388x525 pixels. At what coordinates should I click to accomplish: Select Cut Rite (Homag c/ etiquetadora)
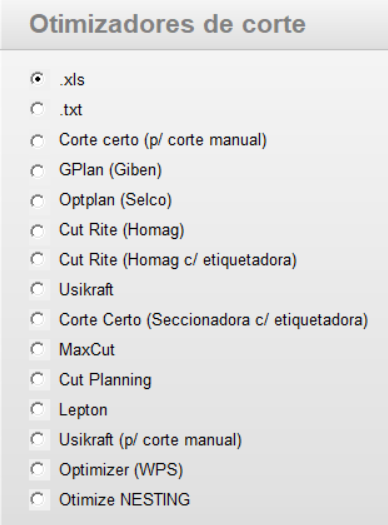click(x=37, y=259)
